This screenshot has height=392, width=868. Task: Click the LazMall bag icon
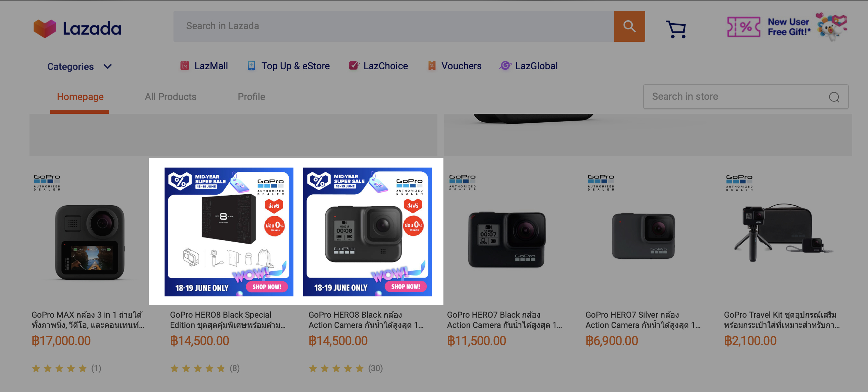185,65
